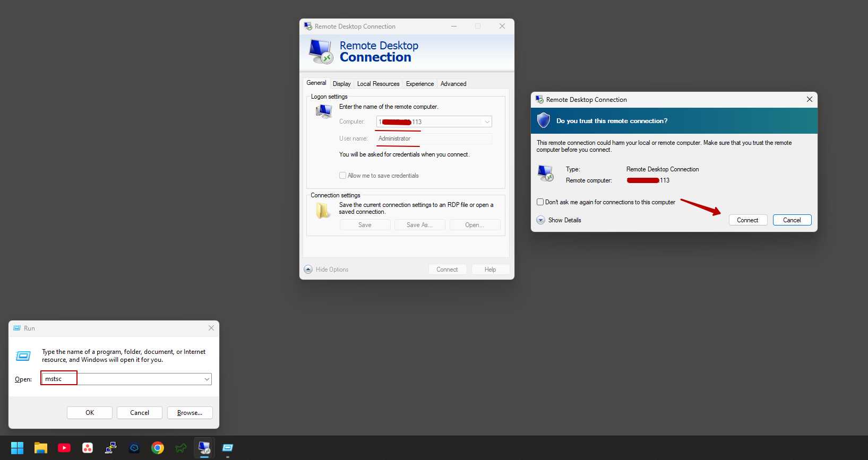Check 'Don't ask me again for connections'
The height and width of the screenshot is (460, 868).
tap(540, 202)
